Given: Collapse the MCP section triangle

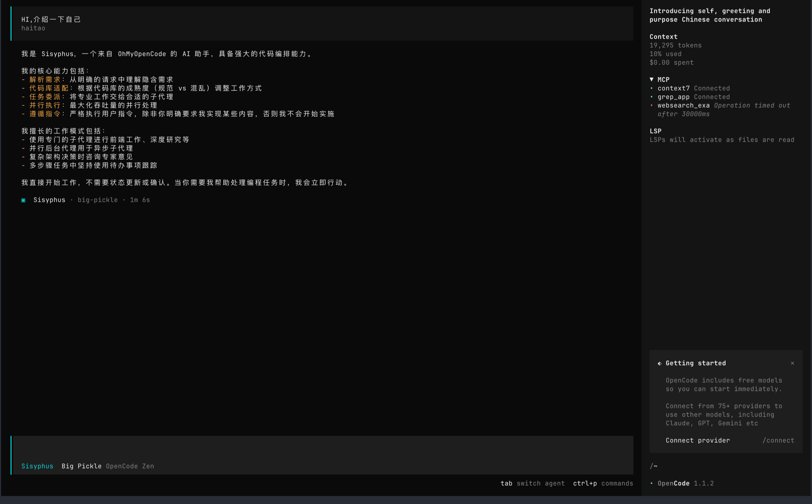Looking at the screenshot, I should (652, 79).
